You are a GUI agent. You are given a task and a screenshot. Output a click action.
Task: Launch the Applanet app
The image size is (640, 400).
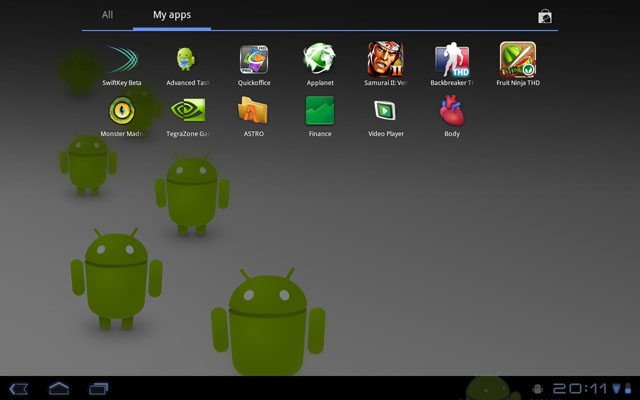pyautogui.click(x=320, y=59)
